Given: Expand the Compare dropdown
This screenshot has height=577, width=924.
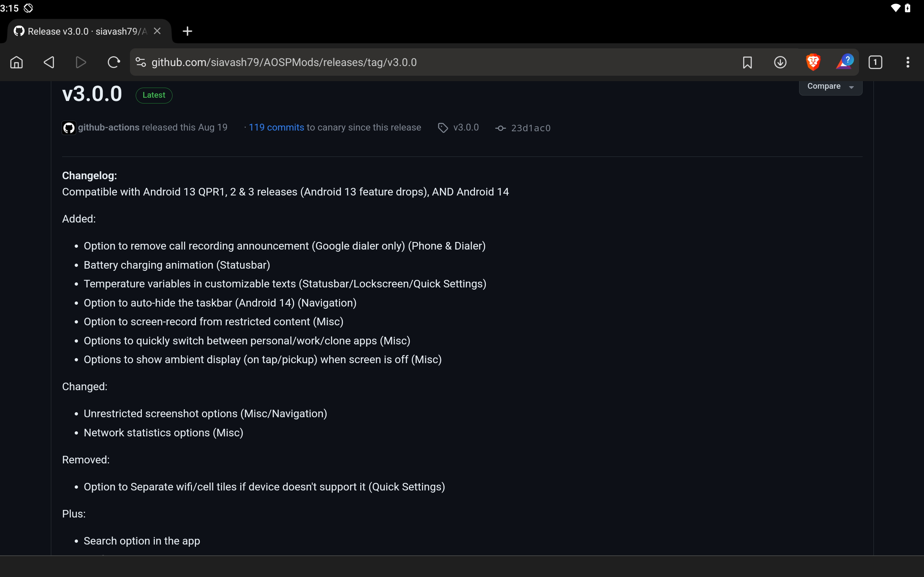Looking at the screenshot, I should (x=830, y=86).
